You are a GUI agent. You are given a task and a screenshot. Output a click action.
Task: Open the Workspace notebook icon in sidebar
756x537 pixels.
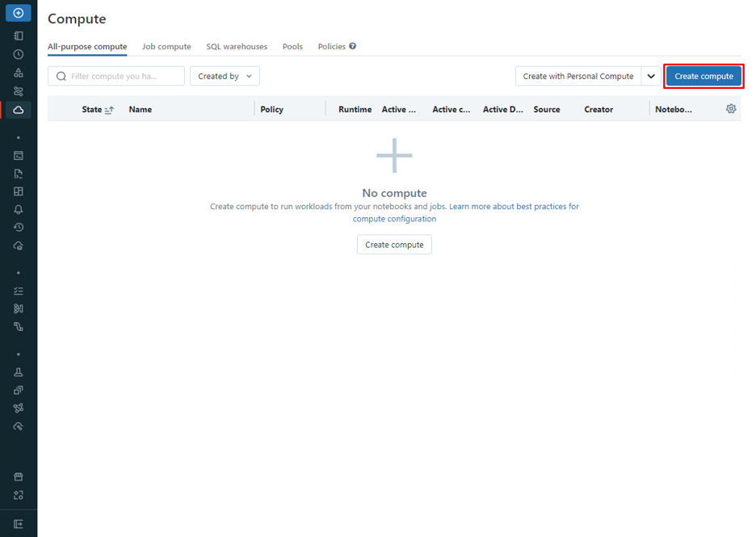point(19,36)
